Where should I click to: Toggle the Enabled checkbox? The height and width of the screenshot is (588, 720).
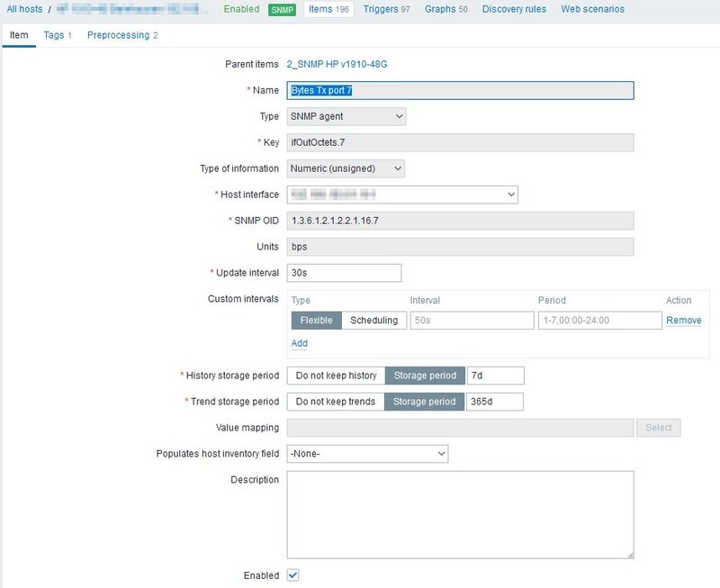pyautogui.click(x=292, y=574)
